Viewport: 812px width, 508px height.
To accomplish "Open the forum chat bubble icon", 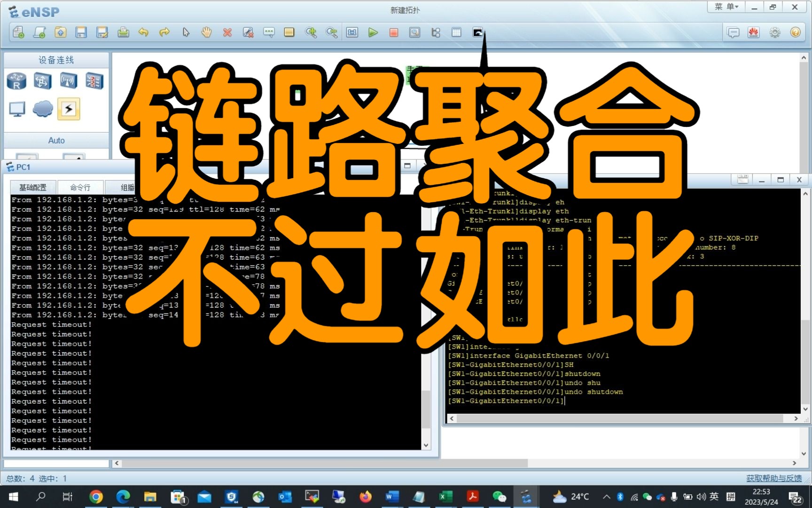I will [733, 32].
